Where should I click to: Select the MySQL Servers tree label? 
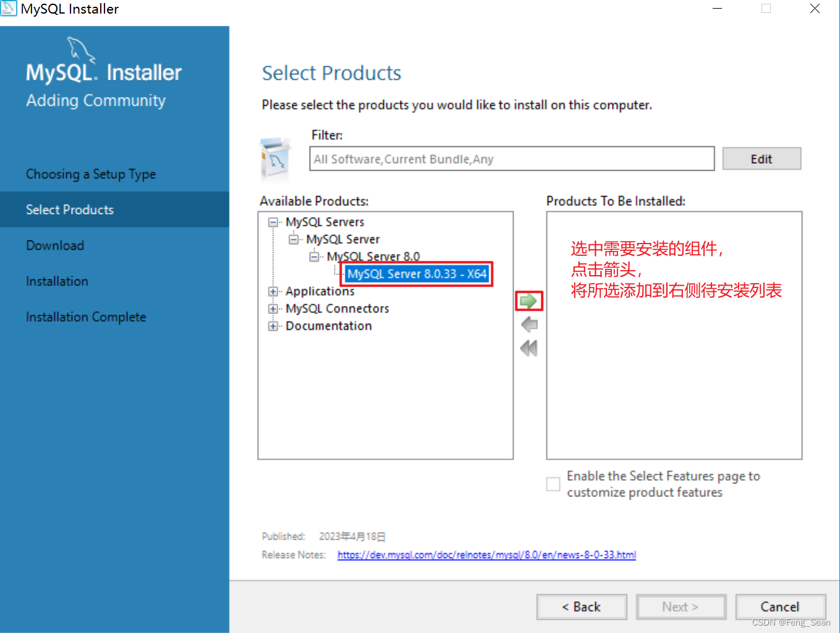tap(325, 222)
